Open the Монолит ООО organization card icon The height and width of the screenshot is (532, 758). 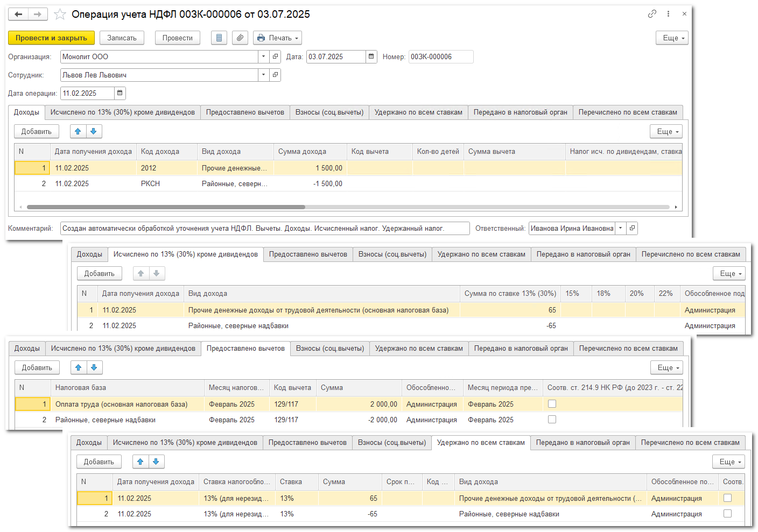(276, 56)
